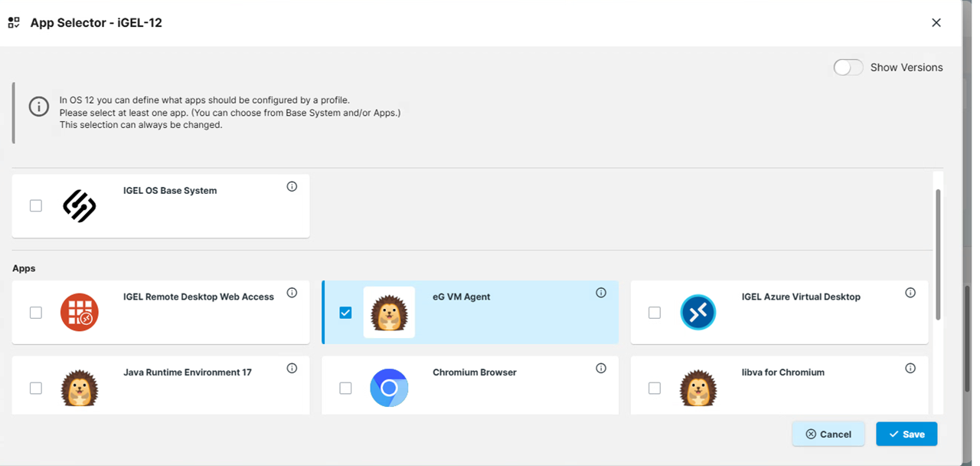Click the App Selector title icon
The height and width of the screenshot is (466, 980).
click(14, 22)
